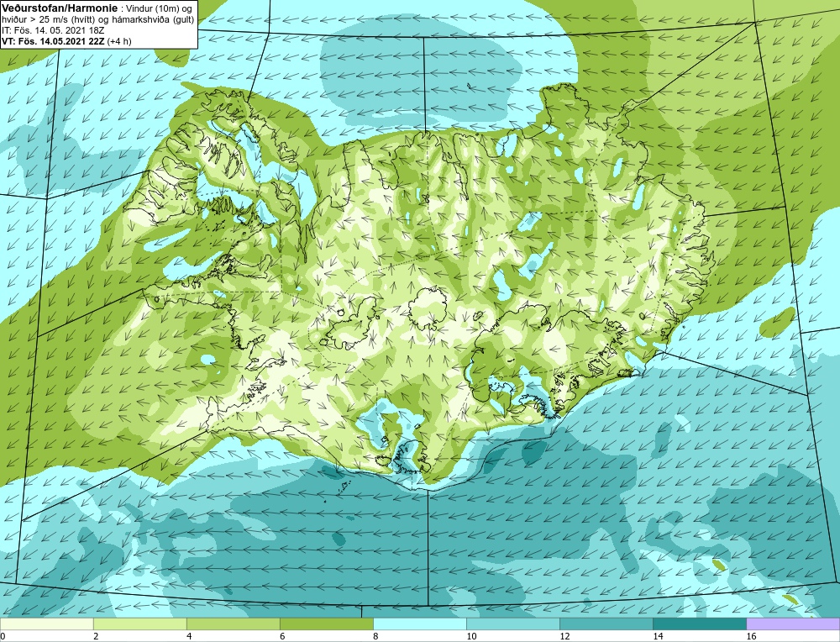
Task: Click the 2–4 m/s light green legend swatch
Action: (x=139, y=624)
